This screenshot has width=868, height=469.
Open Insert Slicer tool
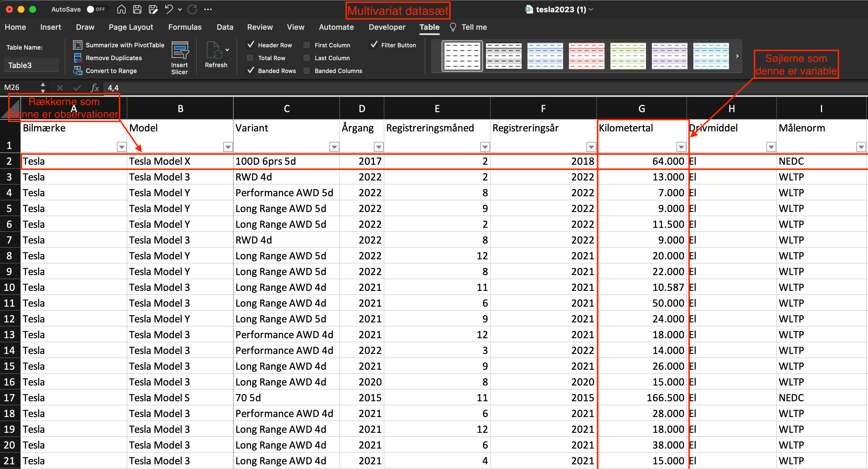(x=180, y=58)
